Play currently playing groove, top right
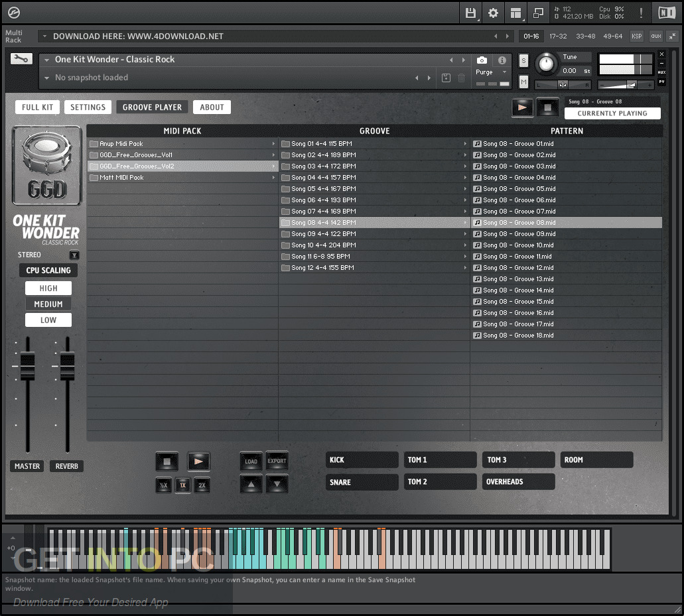The width and height of the screenshot is (684, 616). click(522, 107)
